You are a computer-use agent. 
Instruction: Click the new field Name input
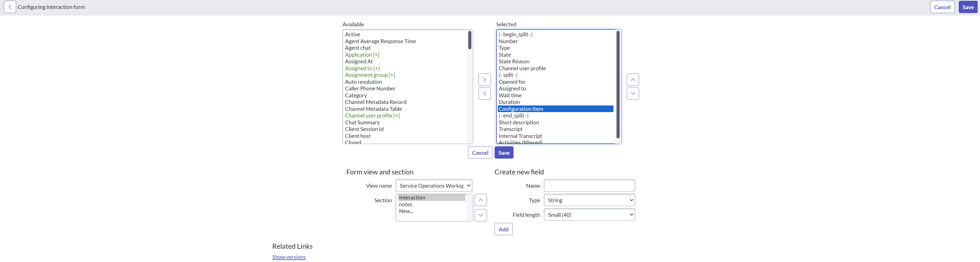click(x=589, y=186)
